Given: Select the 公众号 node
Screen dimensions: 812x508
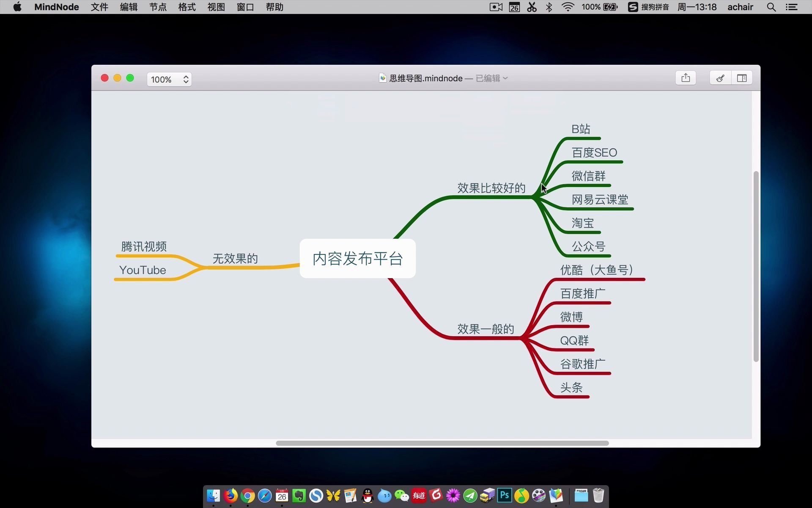Looking at the screenshot, I should click(589, 246).
